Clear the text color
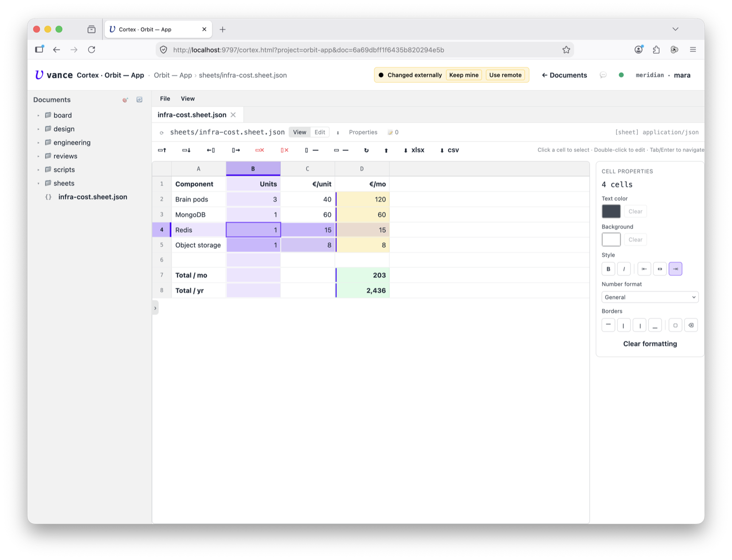 click(635, 211)
